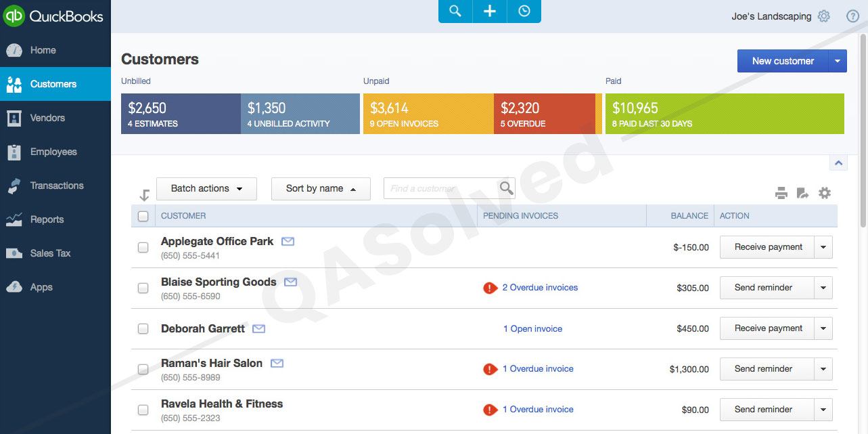Export customer list to file
Screen dimensions: 868x434
[802, 193]
